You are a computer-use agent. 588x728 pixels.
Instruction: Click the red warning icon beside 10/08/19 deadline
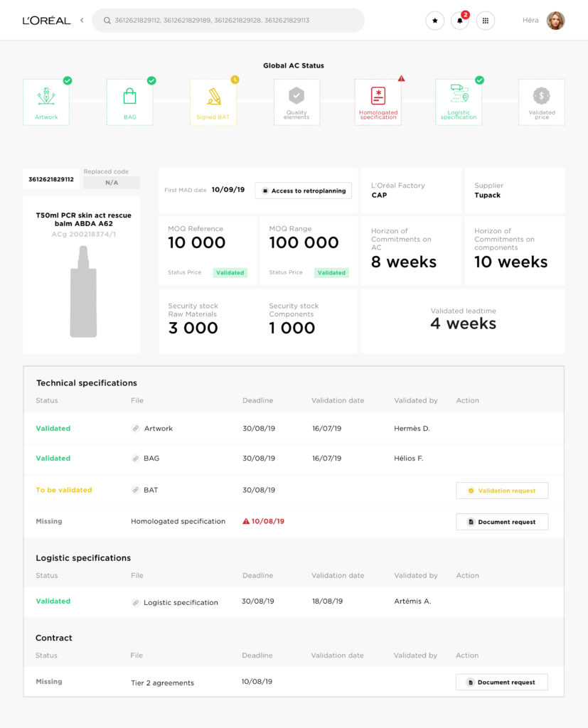(x=246, y=521)
